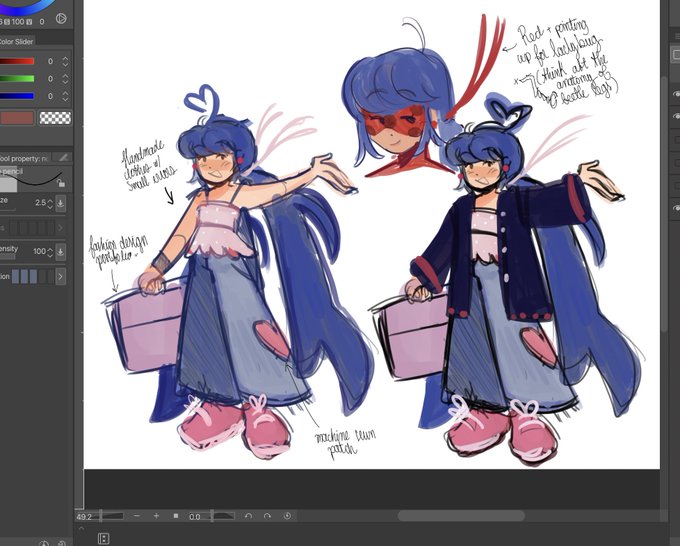
Task: Adjust the red channel slider
Action: [x=17, y=61]
